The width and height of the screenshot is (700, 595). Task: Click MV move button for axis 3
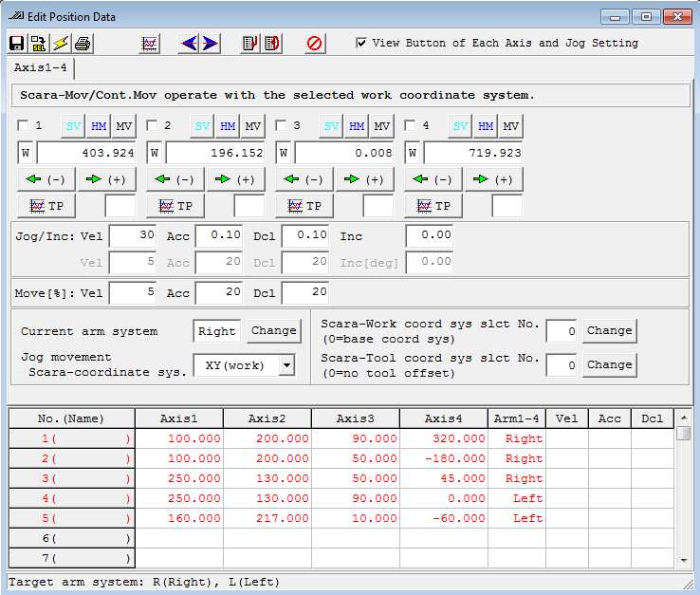(381, 126)
